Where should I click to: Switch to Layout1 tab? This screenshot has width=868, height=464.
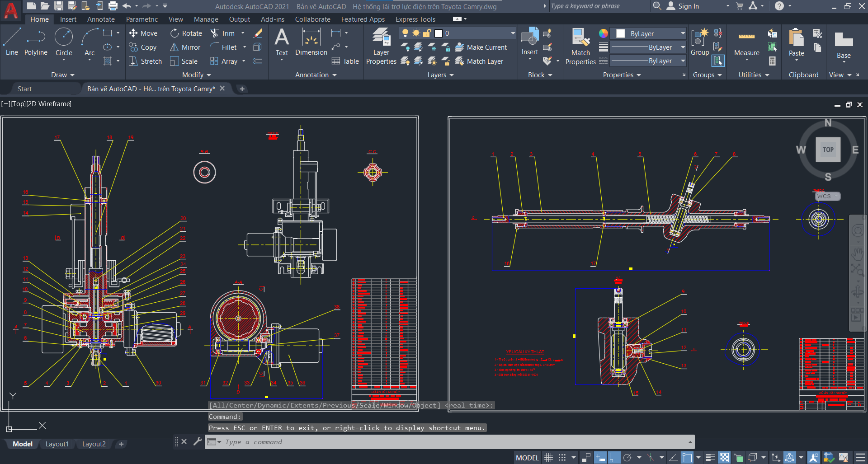point(57,444)
